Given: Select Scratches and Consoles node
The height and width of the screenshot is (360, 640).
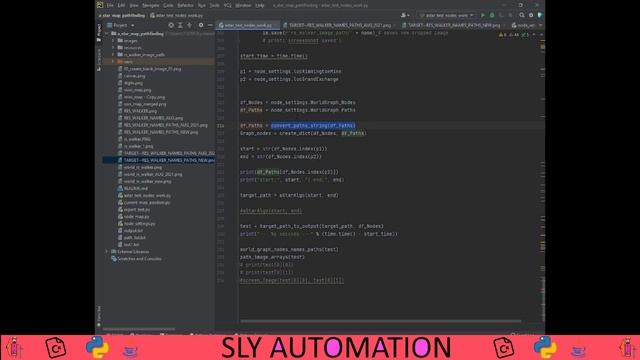Looking at the screenshot, I should [139, 259].
